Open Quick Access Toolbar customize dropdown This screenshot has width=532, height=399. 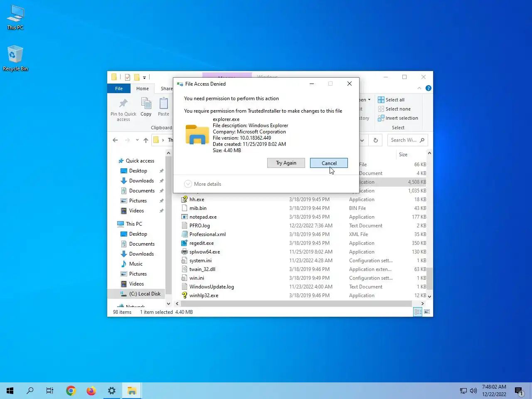click(x=144, y=77)
